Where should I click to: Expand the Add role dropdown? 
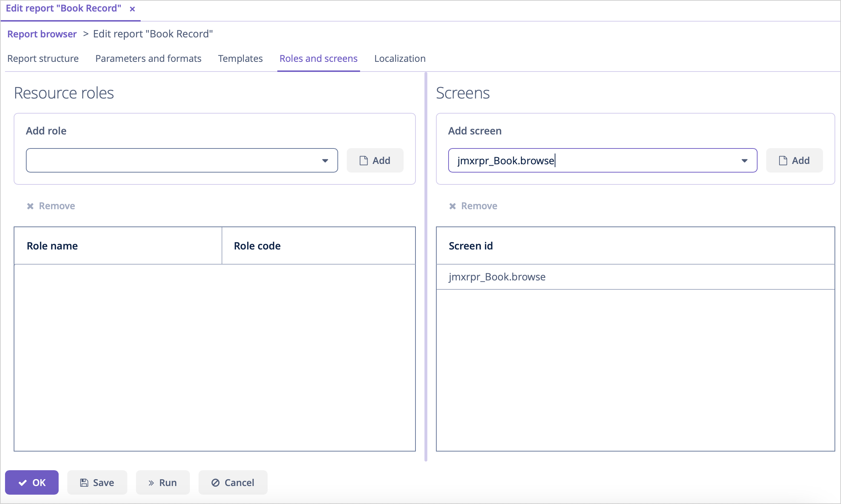326,160
